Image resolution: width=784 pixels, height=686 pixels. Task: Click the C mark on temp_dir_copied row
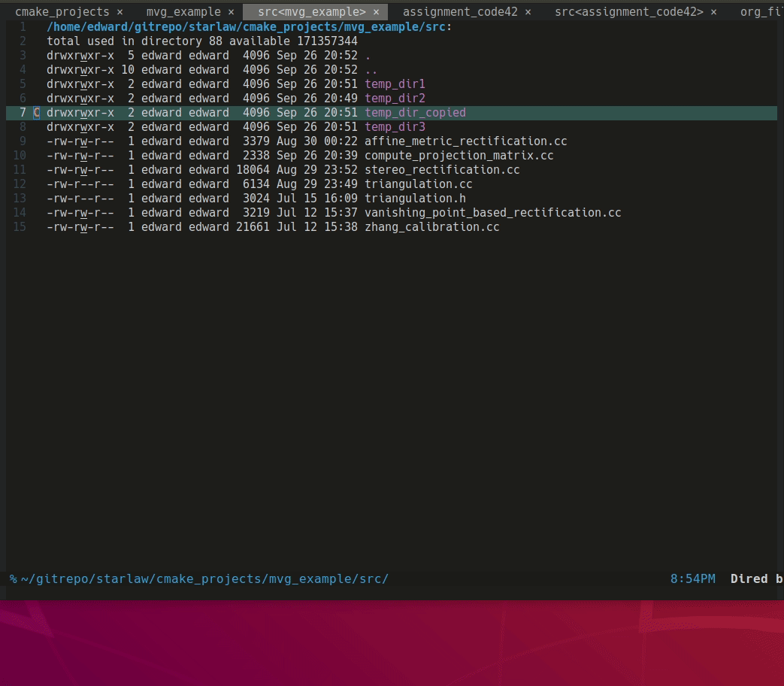[x=37, y=113]
